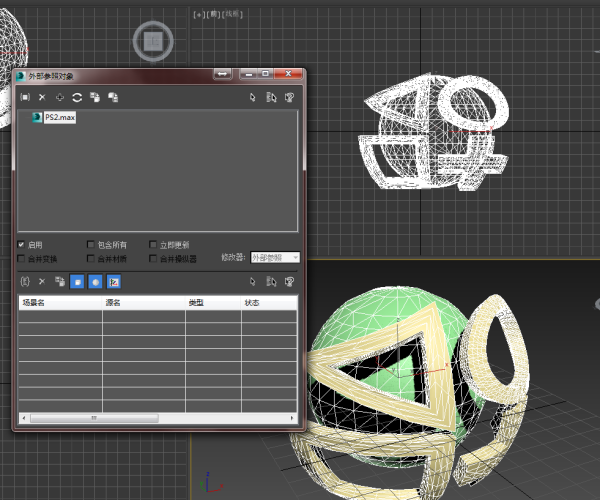The width and height of the screenshot is (600, 500).
Task: Open the [前] view label menu
Action: tap(213, 15)
